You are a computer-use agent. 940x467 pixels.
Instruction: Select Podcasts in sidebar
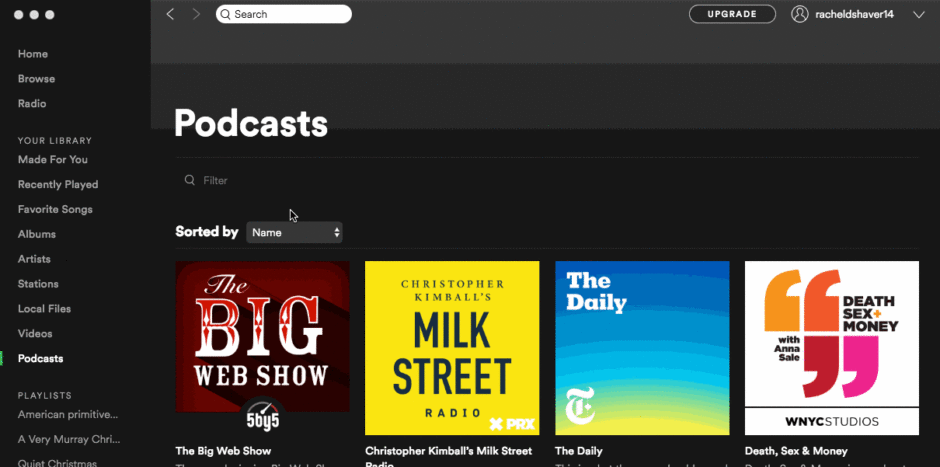(41, 358)
